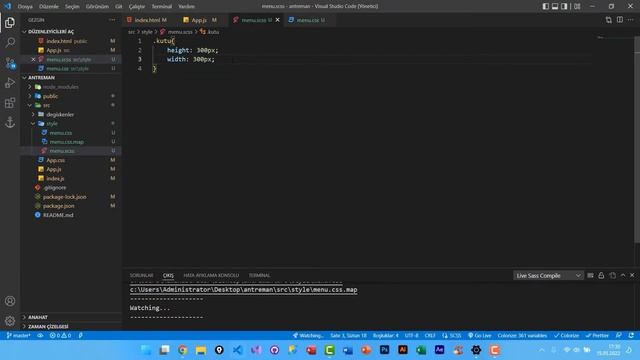Open the Live Sass Compile output dropdown

tap(547, 276)
